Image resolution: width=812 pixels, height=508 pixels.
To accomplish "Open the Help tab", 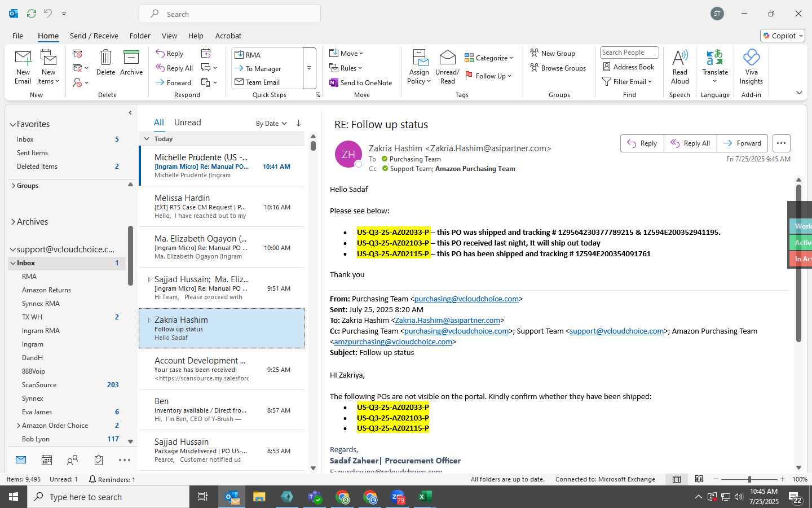I will click(196, 36).
